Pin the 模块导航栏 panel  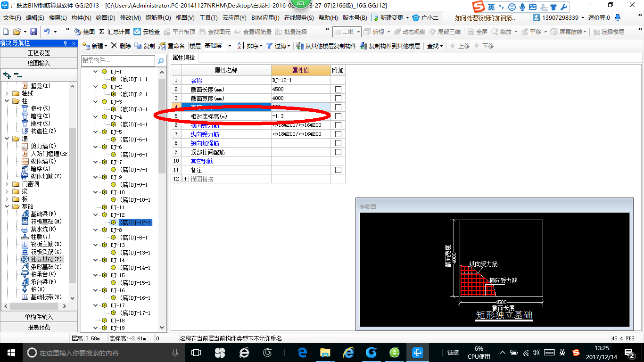[66, 43]
